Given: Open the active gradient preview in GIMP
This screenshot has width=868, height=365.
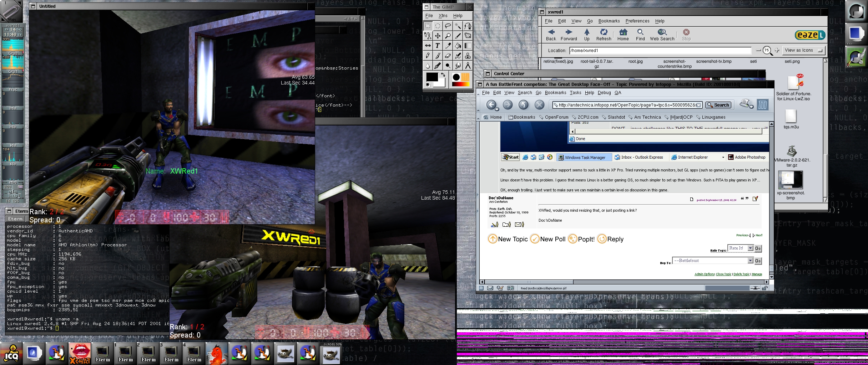Looking at the screenshot, I should click(461, 84).
